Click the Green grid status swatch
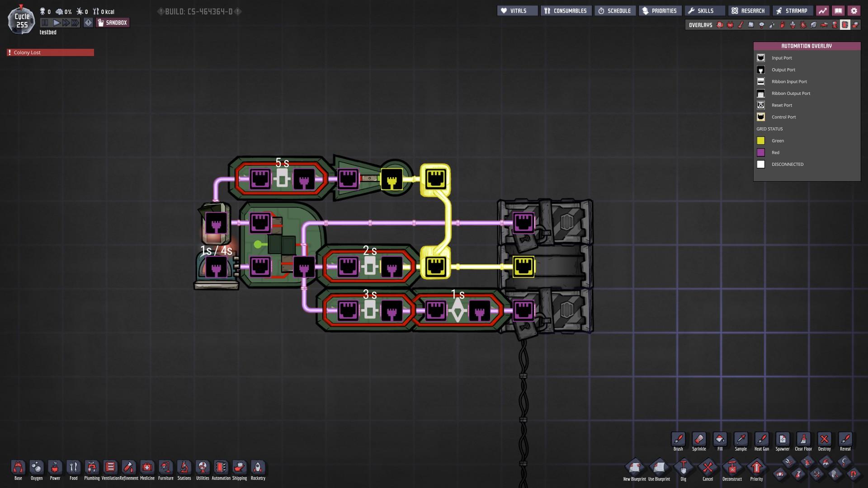868x488 pixels. coord(761,141)
